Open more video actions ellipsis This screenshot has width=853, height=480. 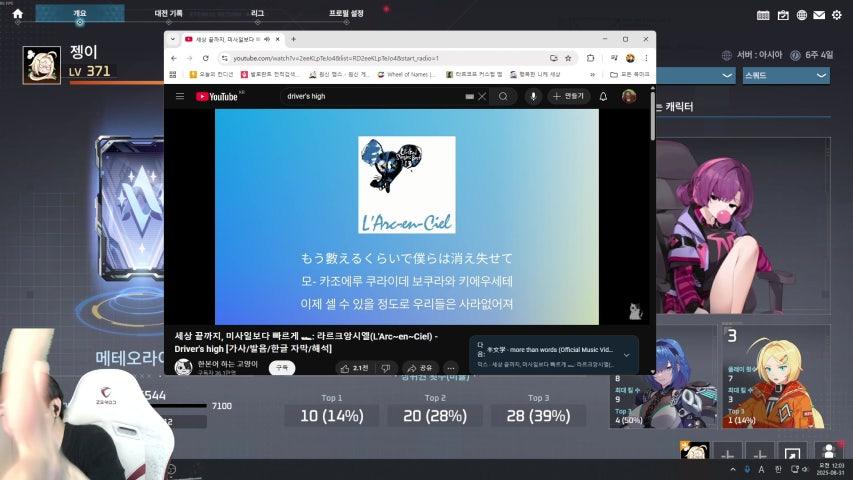[451, 368]
